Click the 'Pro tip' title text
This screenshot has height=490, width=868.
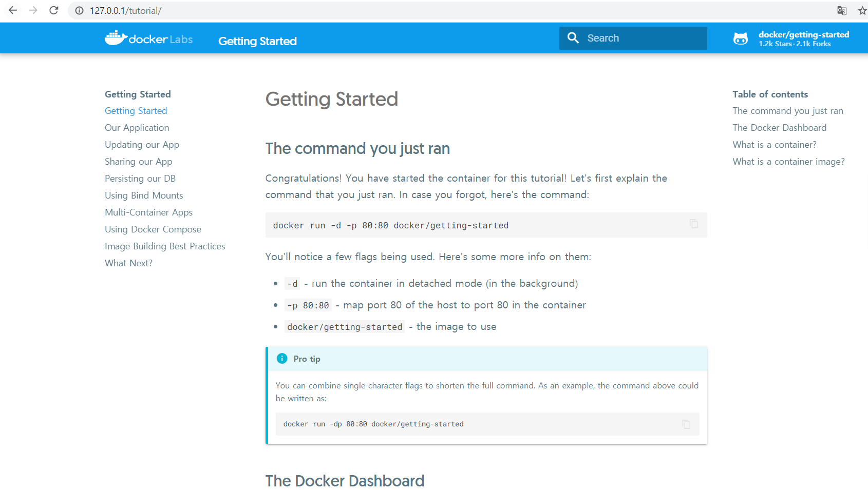click(x=307, y=359)
